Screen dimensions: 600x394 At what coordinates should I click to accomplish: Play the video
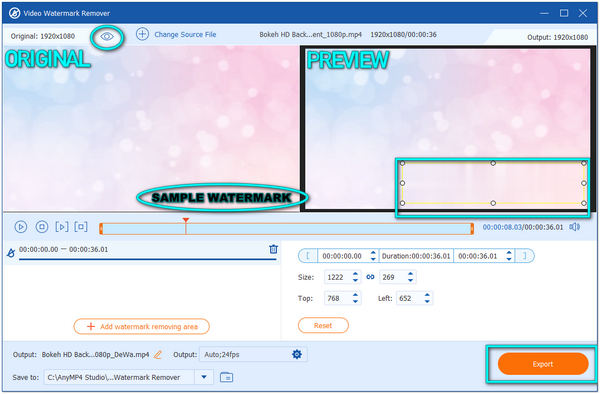pos(21,227)
